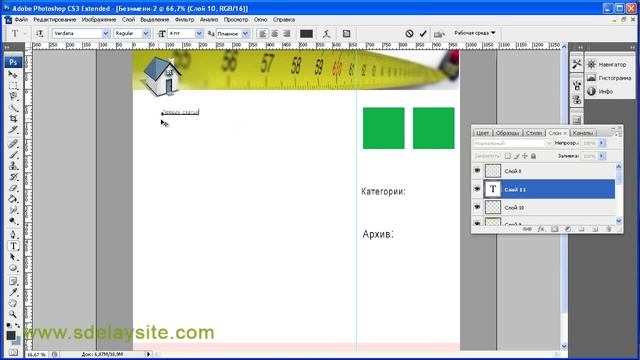
Task: Open the Фильтр menu
Action: [184, 20]
